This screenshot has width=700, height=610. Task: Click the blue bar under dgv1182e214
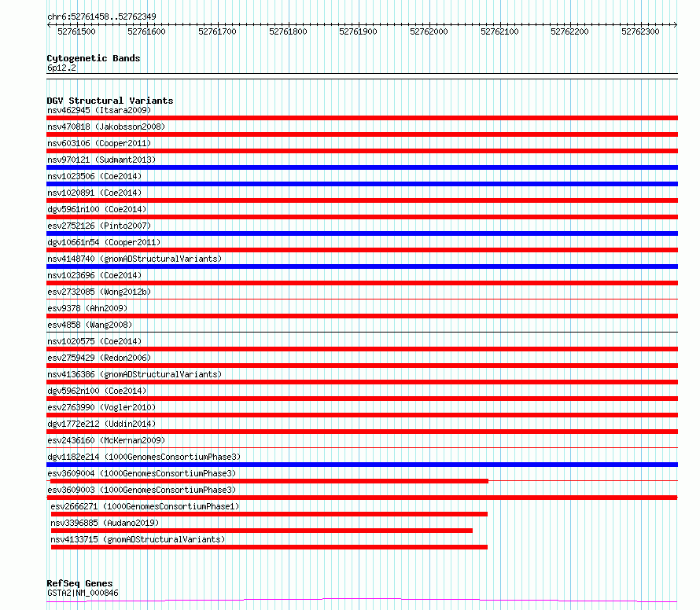(x=362, y=465)
